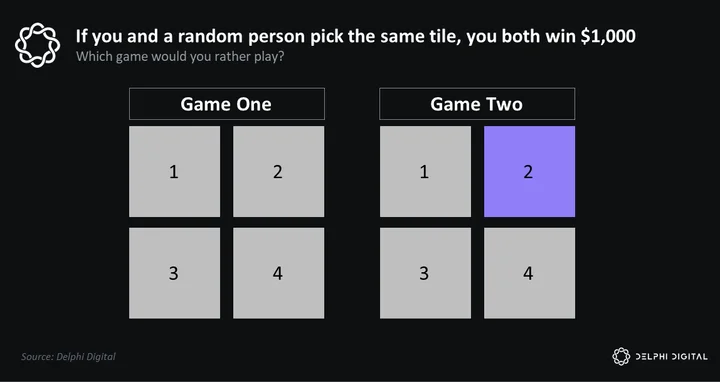Pick tile 2 in Game One

click(278, 171)
